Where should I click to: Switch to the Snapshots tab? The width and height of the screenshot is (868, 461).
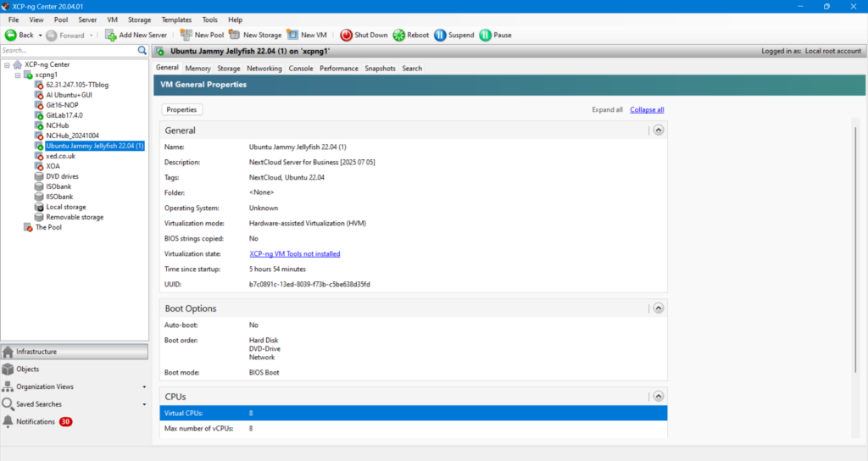380,69
